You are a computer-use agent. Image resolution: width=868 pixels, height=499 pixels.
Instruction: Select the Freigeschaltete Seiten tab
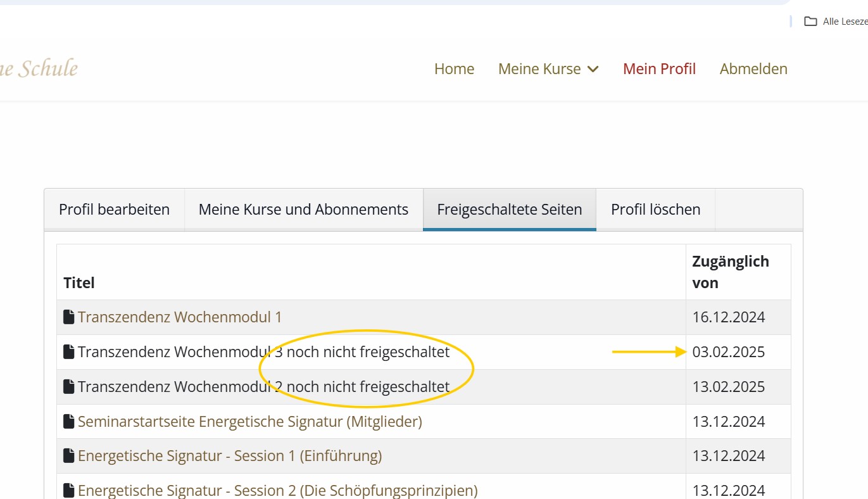pyautogui.click(x=509, y=210)
